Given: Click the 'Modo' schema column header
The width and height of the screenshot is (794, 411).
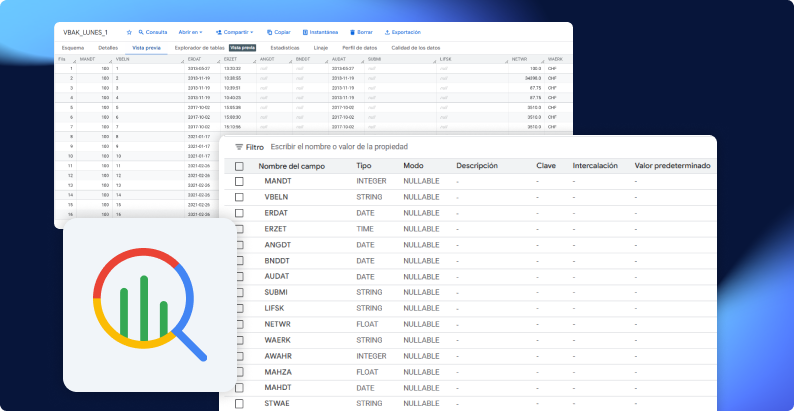Looking at the screenshot, I should pos(413,166).
